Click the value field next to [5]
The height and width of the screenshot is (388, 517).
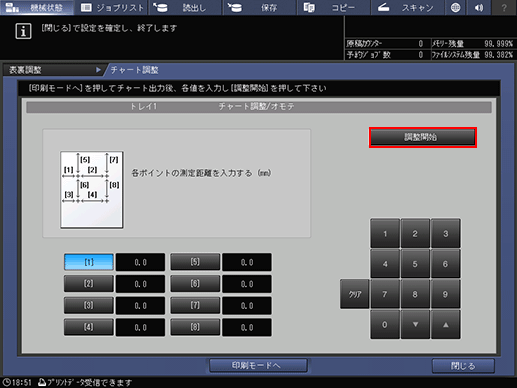tap(247, 262)
